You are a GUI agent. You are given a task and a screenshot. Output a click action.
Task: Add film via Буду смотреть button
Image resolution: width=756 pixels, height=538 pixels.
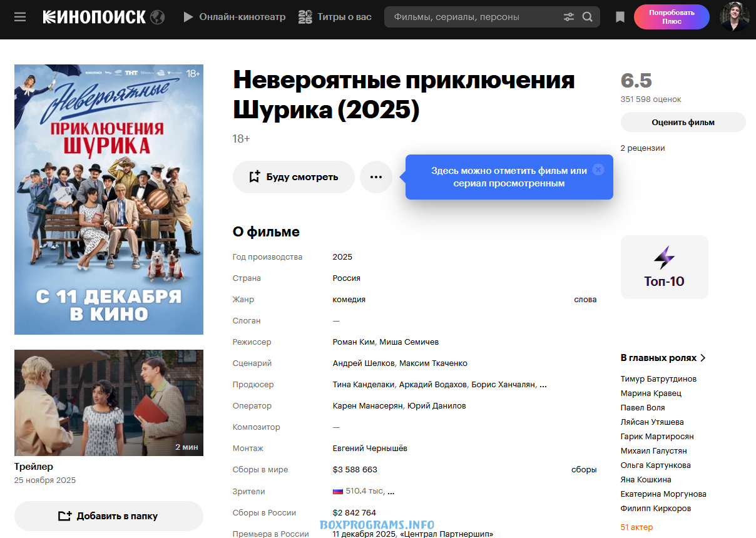pos(294,177)
